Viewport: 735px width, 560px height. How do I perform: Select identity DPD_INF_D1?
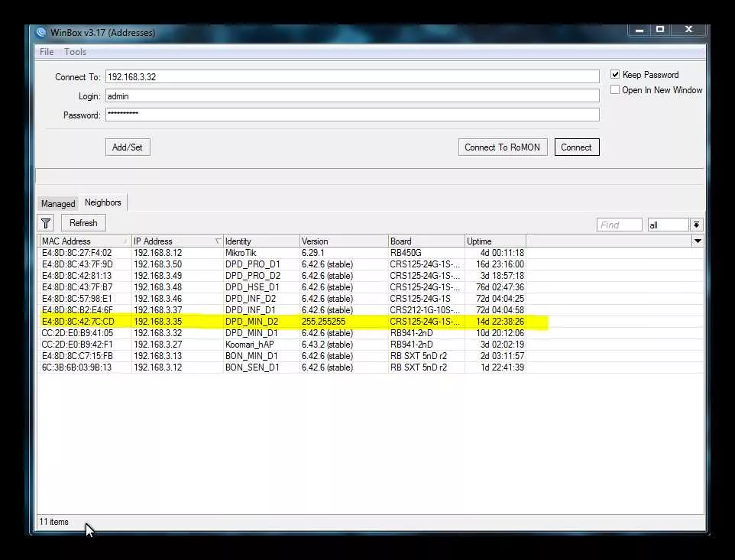[251, 310]
